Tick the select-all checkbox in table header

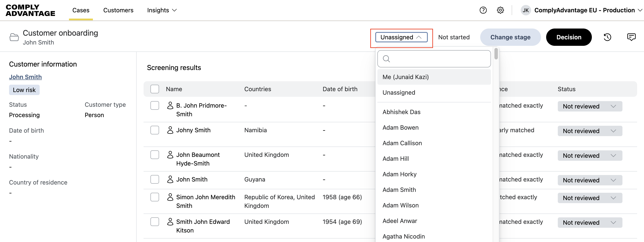click(155, 89)
